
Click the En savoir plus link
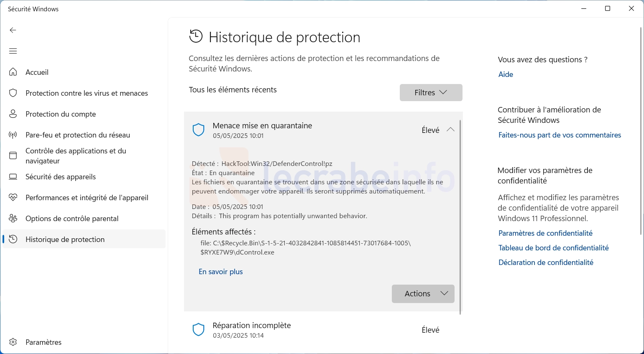click(x=220, y=272)
